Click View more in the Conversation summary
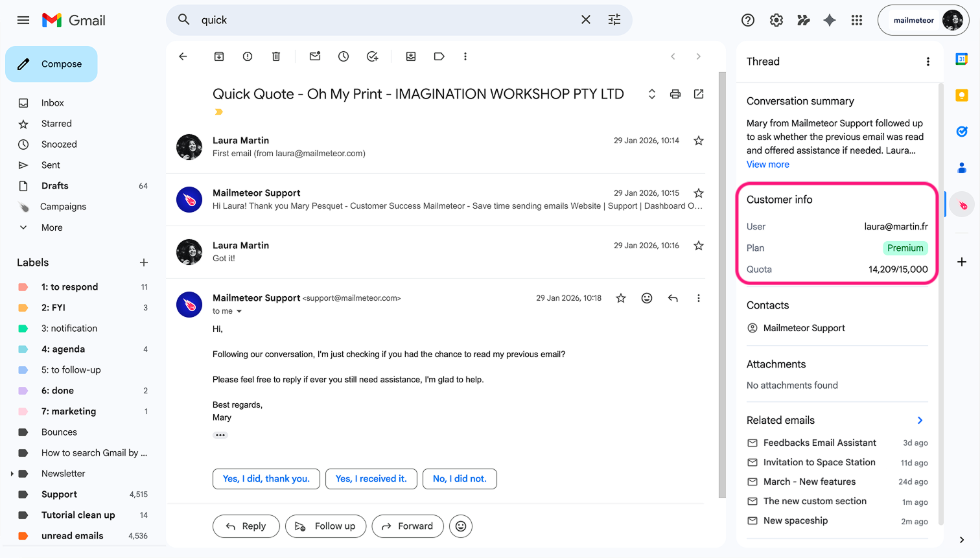 [767, 164]
